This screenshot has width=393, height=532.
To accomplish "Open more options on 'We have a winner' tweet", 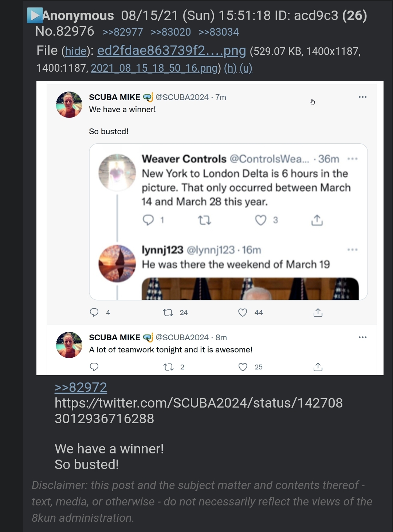I will 362,97.
